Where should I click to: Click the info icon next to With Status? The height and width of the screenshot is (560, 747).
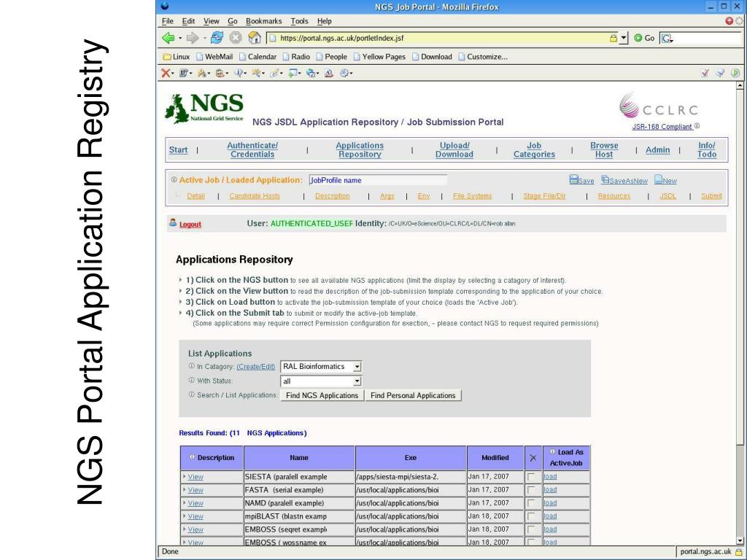[192, 380]
